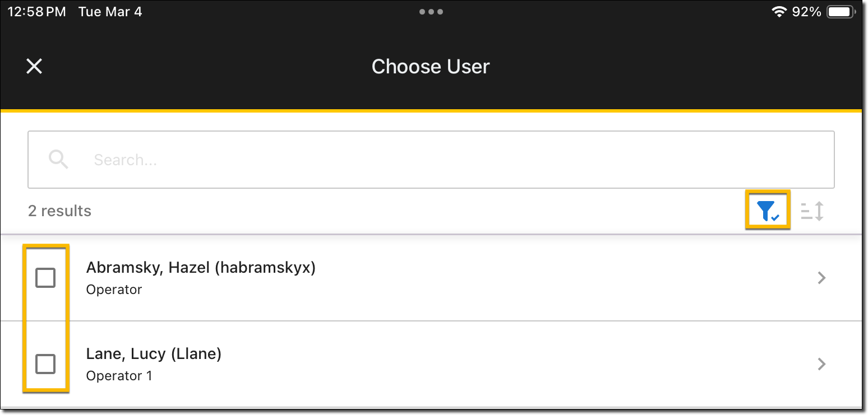Tap the Wi-Fi status icon
The image size is (868, 415).
779,12
